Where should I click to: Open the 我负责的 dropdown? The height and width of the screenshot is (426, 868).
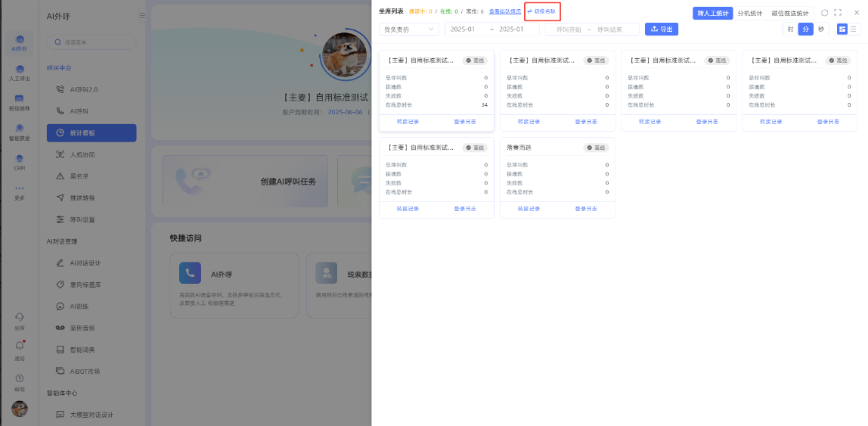tap(409, 29)
